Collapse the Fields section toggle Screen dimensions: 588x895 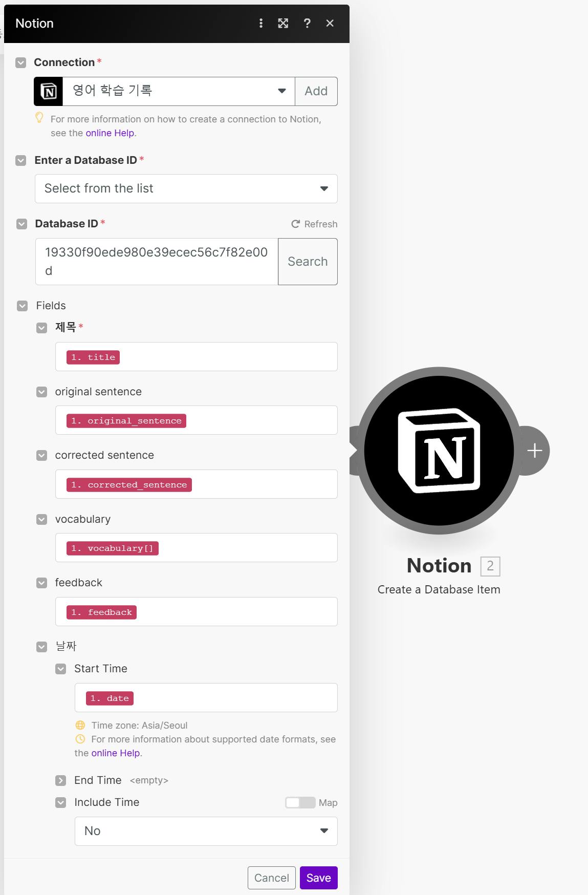click(22, 306)
